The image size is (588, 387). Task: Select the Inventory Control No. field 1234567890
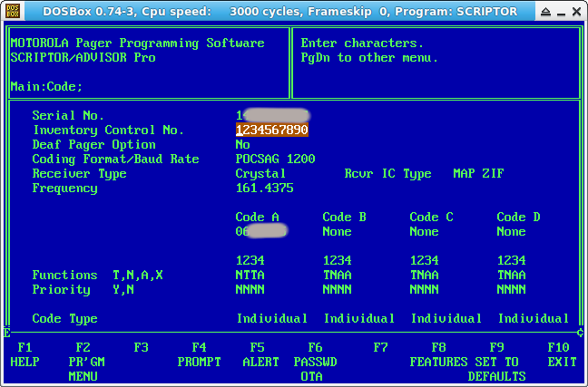point(272,130)
